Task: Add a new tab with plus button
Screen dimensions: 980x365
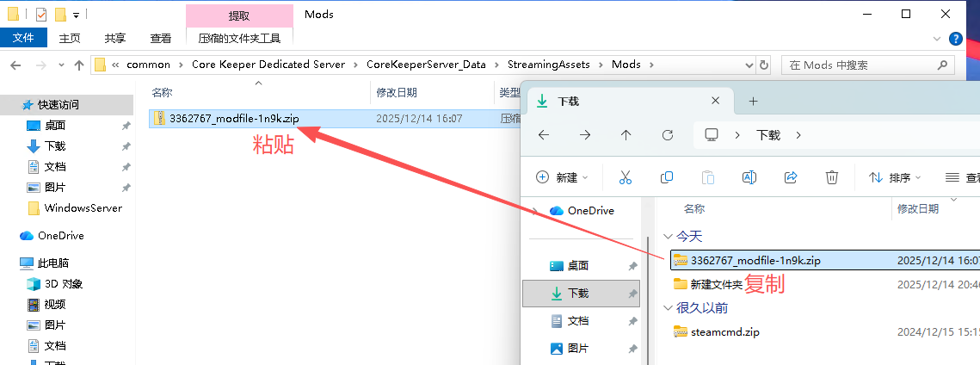Action: coord(753,101)
